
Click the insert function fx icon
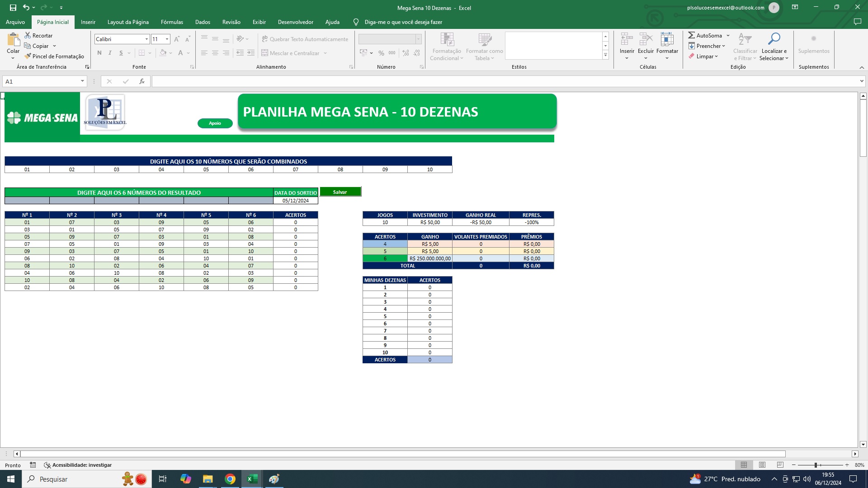[142, 81]
